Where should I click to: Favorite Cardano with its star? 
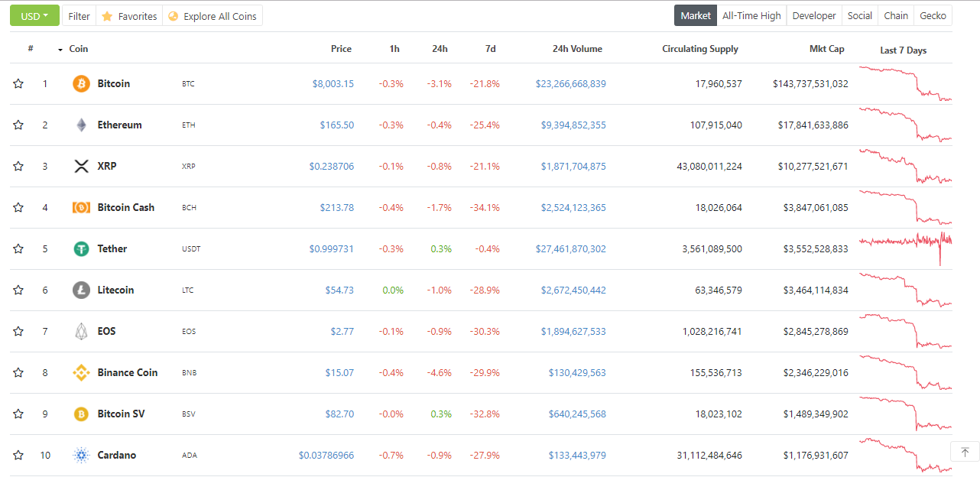[18, 456]
